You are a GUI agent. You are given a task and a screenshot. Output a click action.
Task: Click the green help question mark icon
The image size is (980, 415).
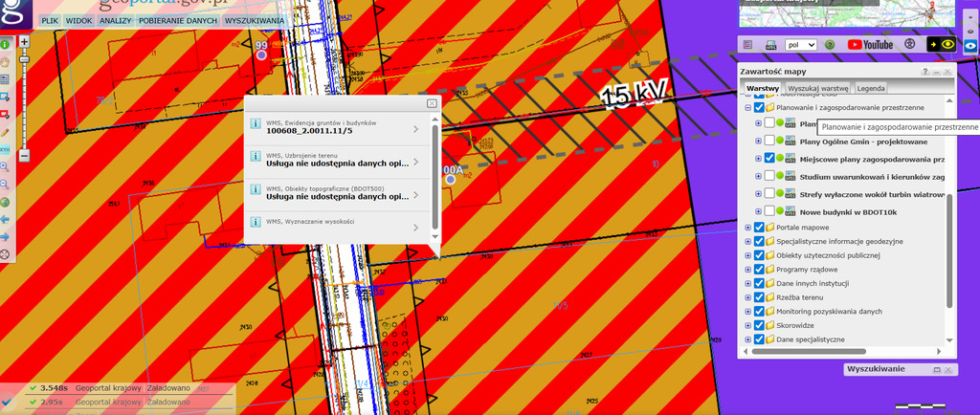pyautogui.click(x=830, y=44)
